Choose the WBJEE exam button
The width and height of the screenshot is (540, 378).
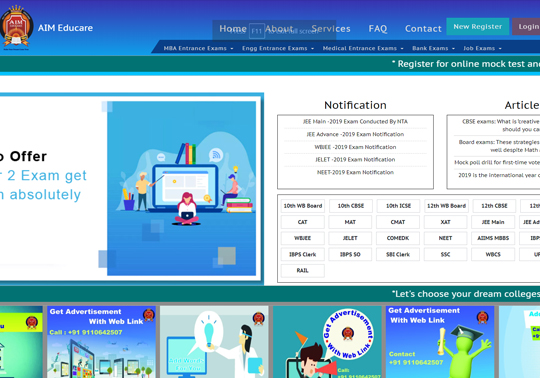coord(302,238)
